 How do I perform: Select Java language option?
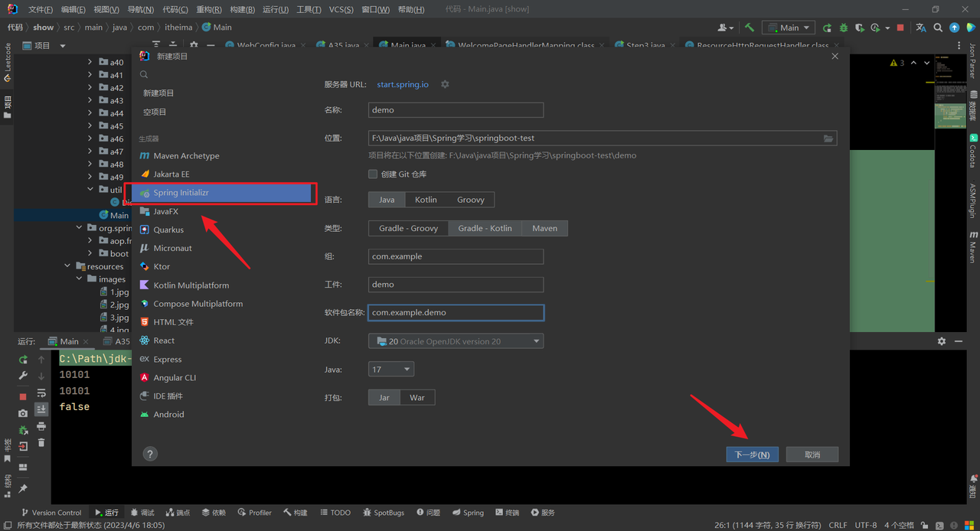(x=387, y=200)
